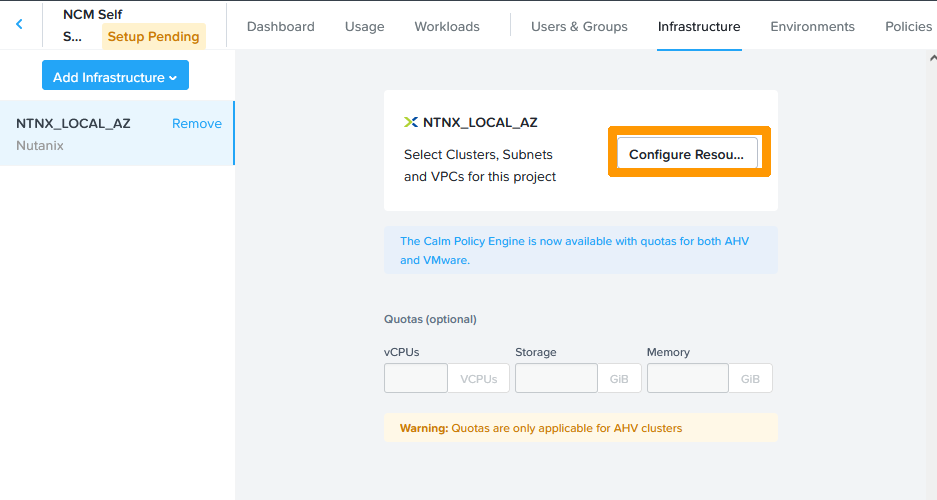
Task: Focus the vCPUs quota field
Action: coord(416,379)
